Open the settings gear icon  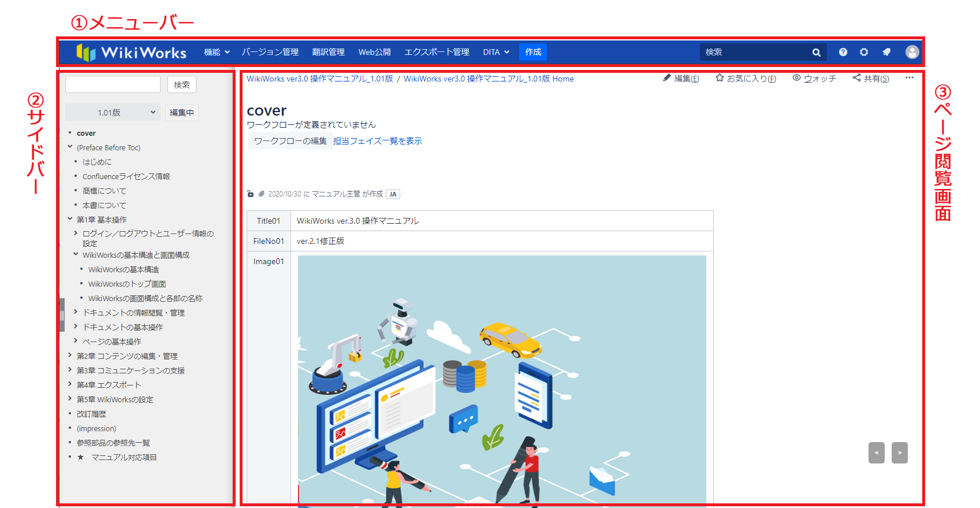coord(864,52)
